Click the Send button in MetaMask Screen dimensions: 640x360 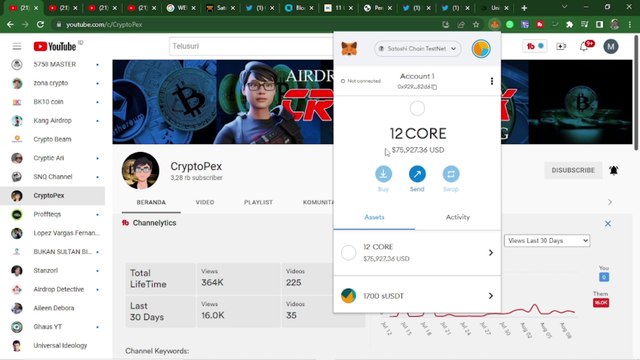click(x=417, y=178)
